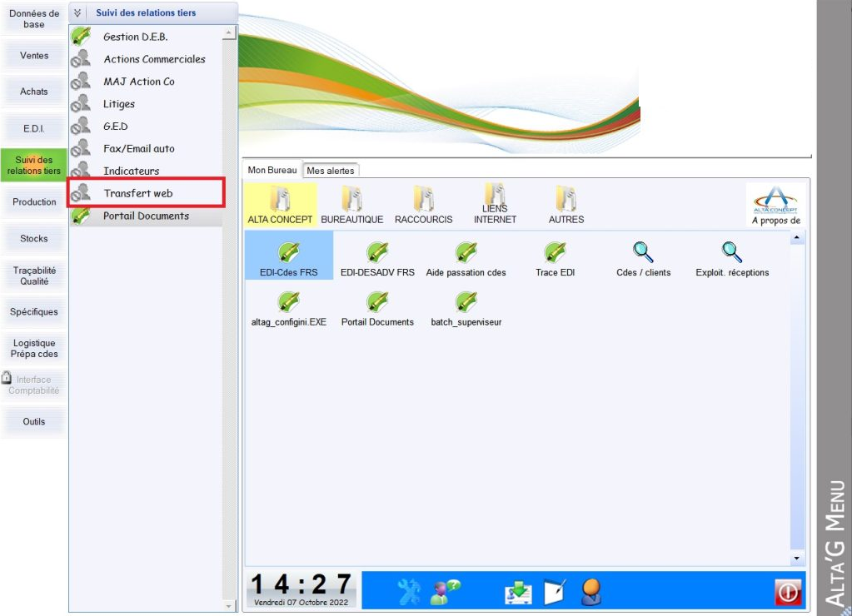
Task: Open the Ventes module
Action: (x=34, y=56)
